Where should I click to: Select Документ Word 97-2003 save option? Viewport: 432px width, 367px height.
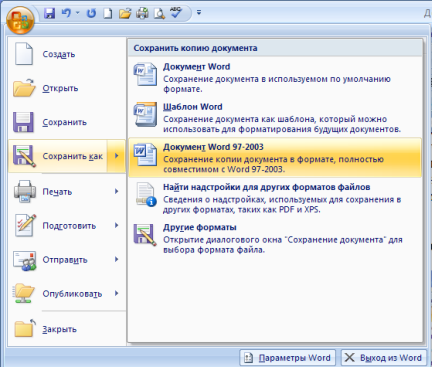(275, 158)
